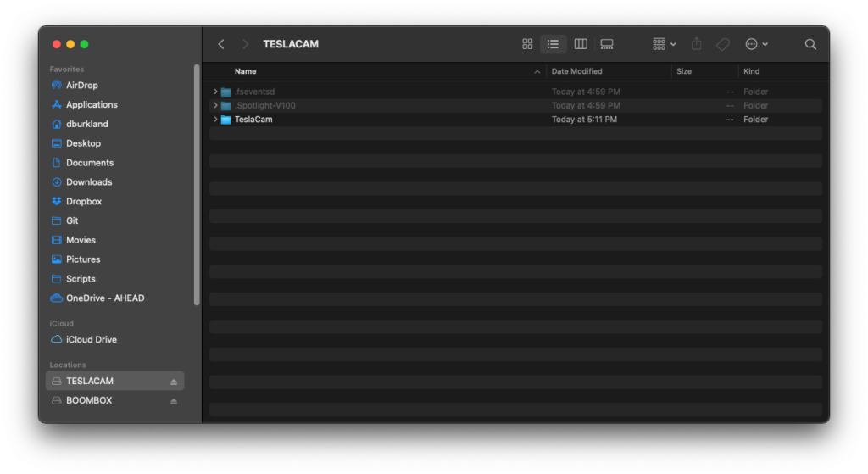Switch to icon grid view
This screenshot has height=474, width=868.
click(527, 44)
